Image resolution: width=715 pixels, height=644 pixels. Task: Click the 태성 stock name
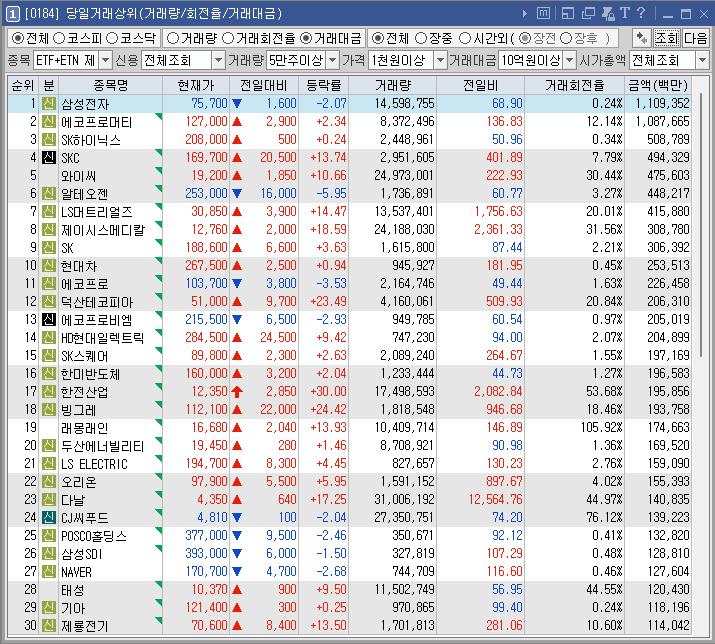coord(73,590)
